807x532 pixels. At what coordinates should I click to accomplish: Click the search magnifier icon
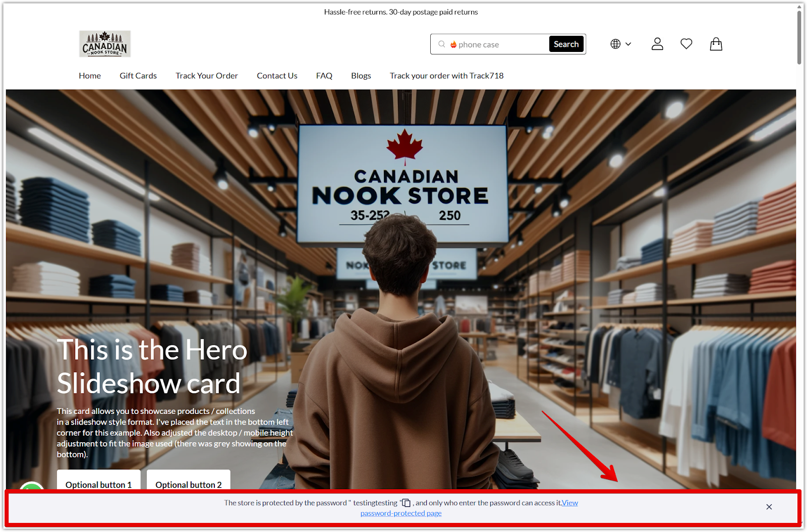point(441,44)
